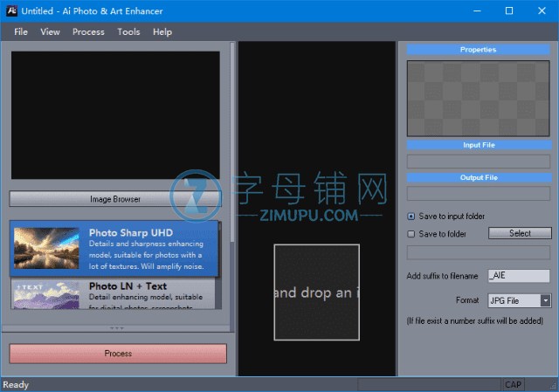Click the Select folder button
Screen dimensions: 559x392
(x=520, y=233)
